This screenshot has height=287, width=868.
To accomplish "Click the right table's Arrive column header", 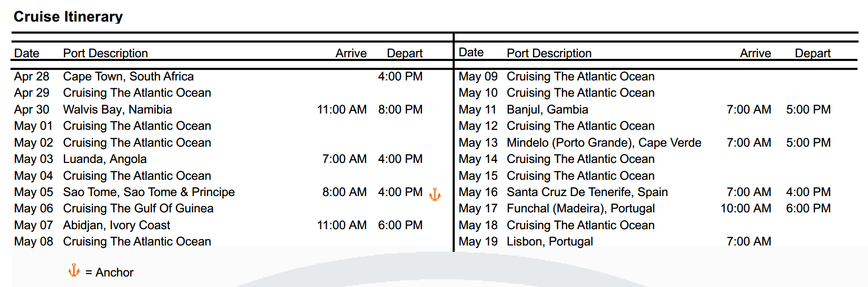I will (756, 53).
